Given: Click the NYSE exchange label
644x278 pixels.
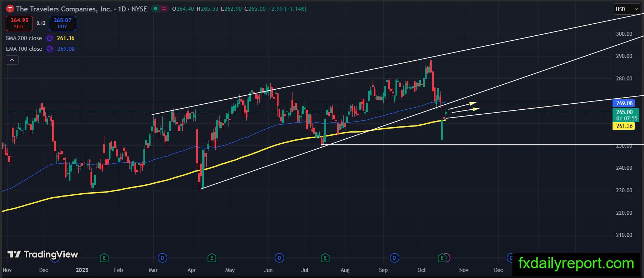Looking at the screenshot, I should click(139, 9).
